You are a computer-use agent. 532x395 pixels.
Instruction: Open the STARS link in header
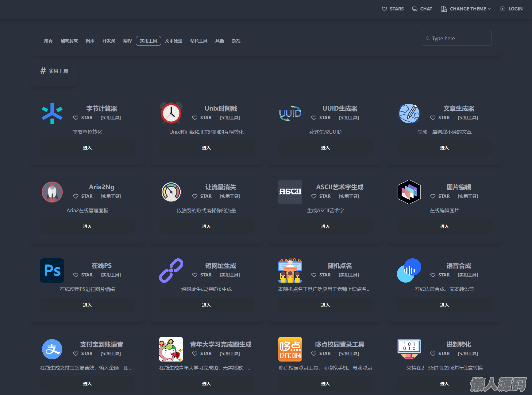pyautogui.click(x=393, y=9)
